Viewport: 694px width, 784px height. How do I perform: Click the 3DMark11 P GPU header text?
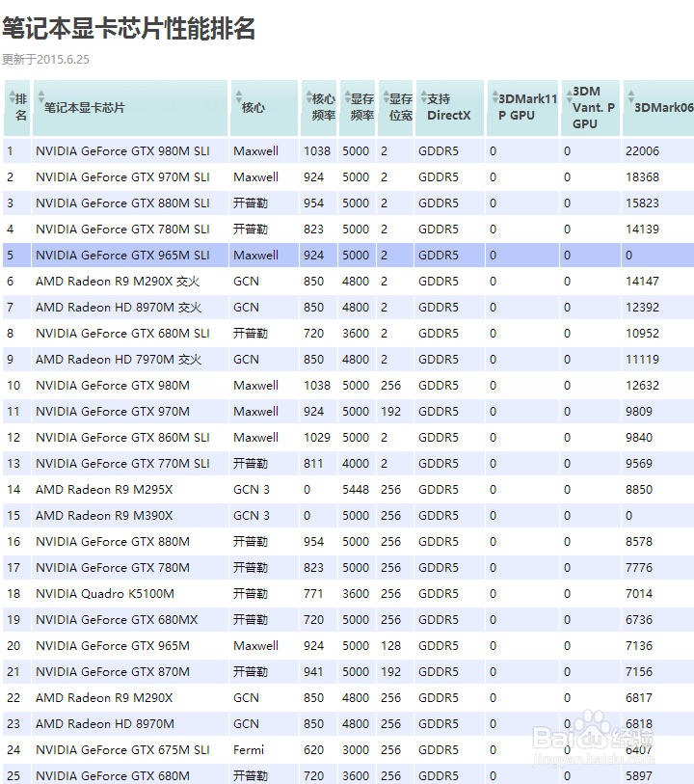coord(527,107)
